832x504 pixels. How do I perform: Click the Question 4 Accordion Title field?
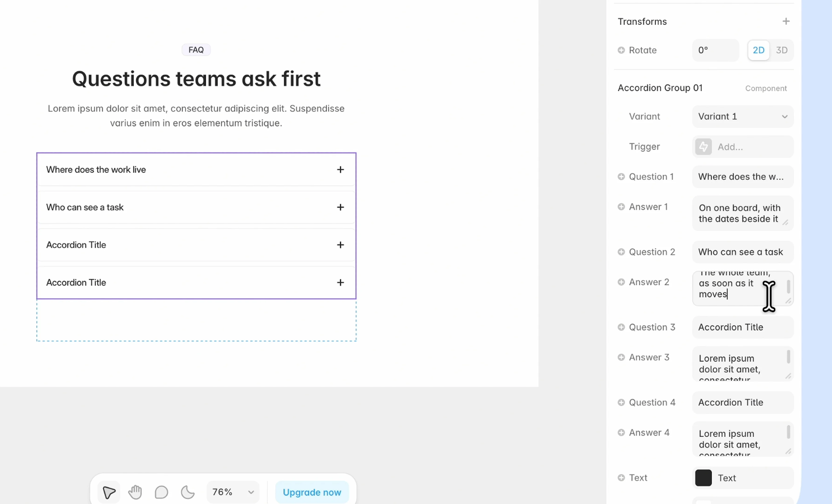click(x=743, y=403)
